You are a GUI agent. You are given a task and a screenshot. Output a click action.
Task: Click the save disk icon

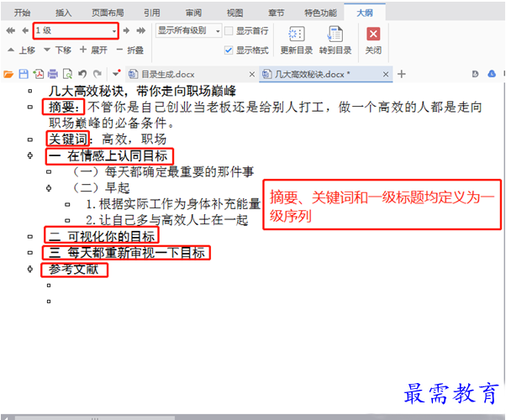click(x=24, y=74)
